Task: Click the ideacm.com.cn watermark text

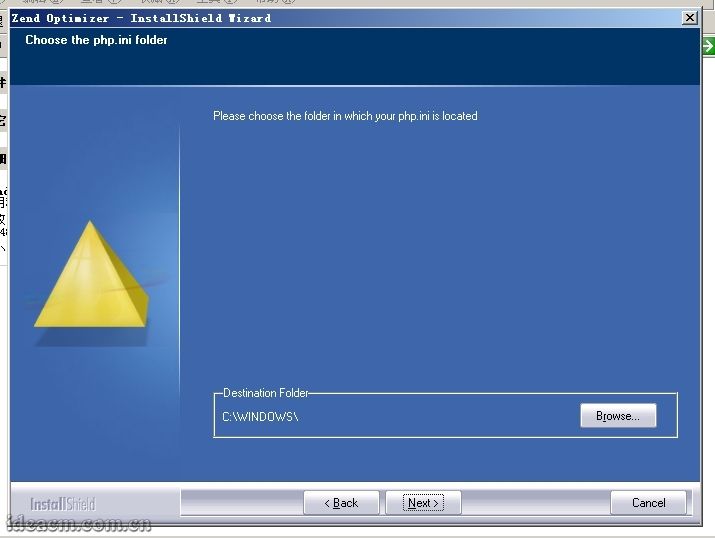Action: pyautogui.click(x=78, y=524)
